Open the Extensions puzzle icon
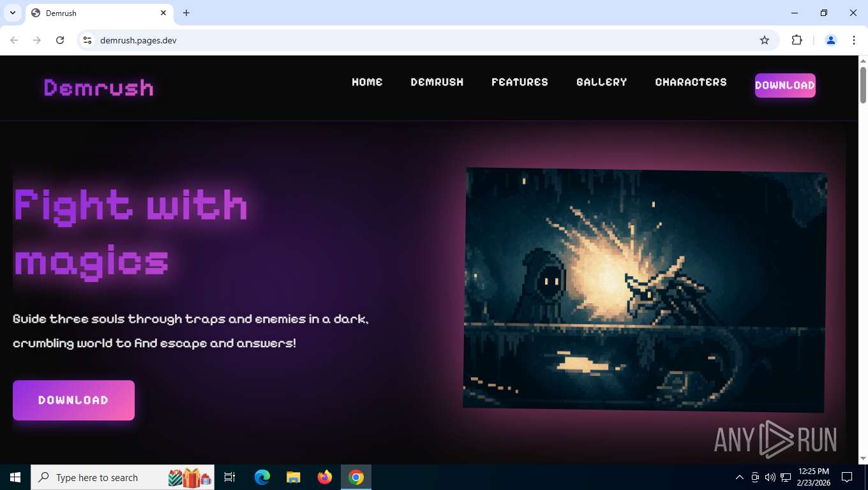The height and width of the screenshot is (490, 868). [797, 40]
